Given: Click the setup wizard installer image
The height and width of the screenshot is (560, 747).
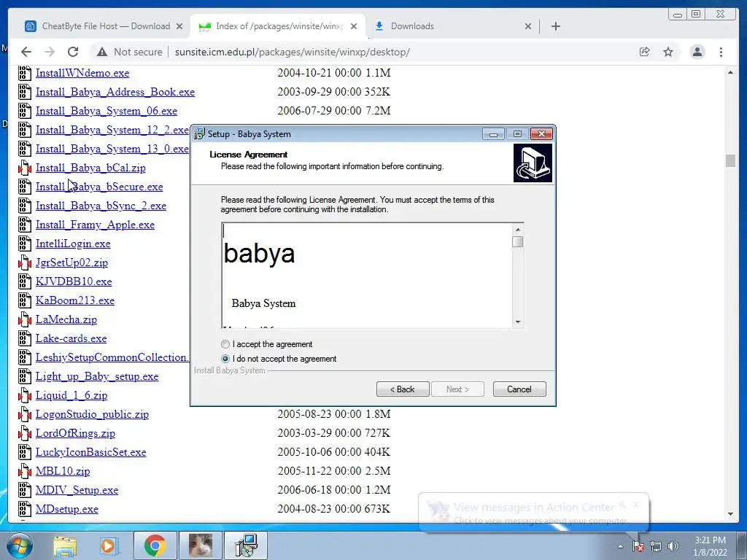Looking at the screenshot, I should [533, 163].
